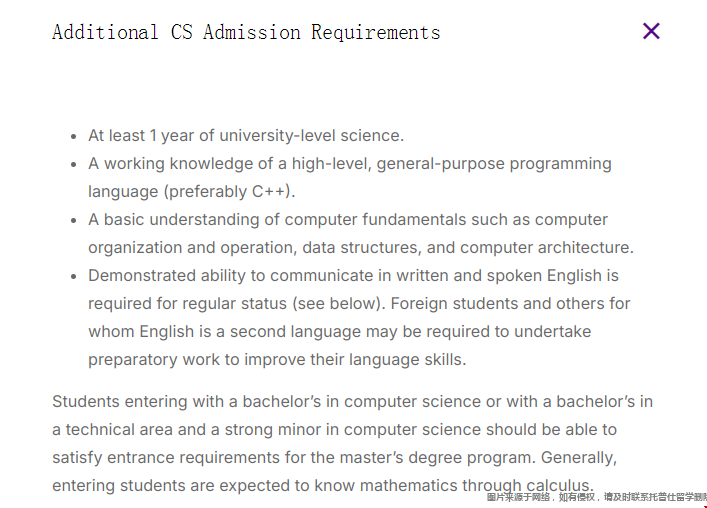Click the line beginning "organization and operation, data structures"
This screenshot has height=508, width=707.
click(361, 247)
